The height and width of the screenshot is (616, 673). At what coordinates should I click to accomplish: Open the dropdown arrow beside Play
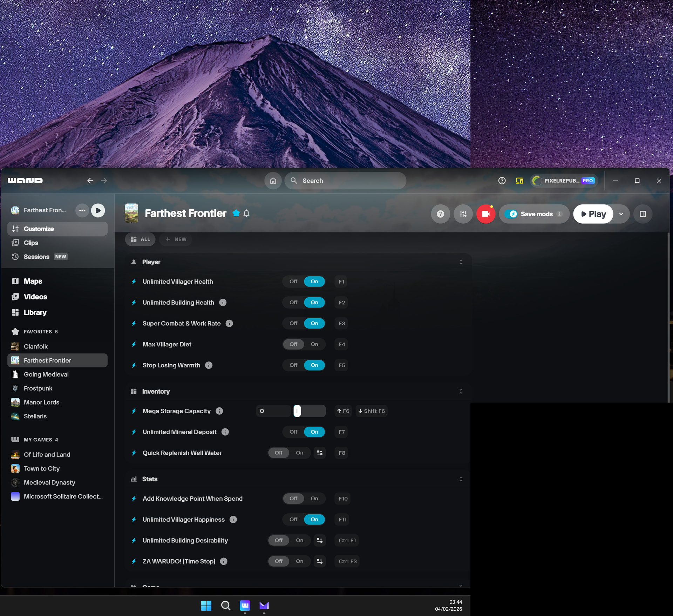point(621,214)
